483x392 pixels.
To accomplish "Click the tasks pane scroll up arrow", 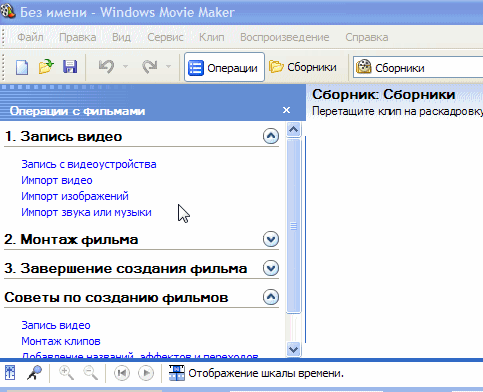I will coord(294,129).
